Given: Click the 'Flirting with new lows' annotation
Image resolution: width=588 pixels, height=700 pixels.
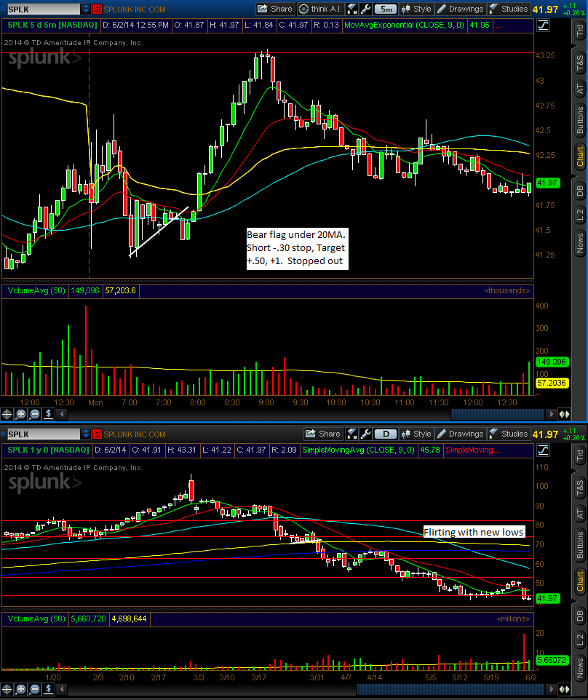Looking at the screenshot, I should pos(474,532).
